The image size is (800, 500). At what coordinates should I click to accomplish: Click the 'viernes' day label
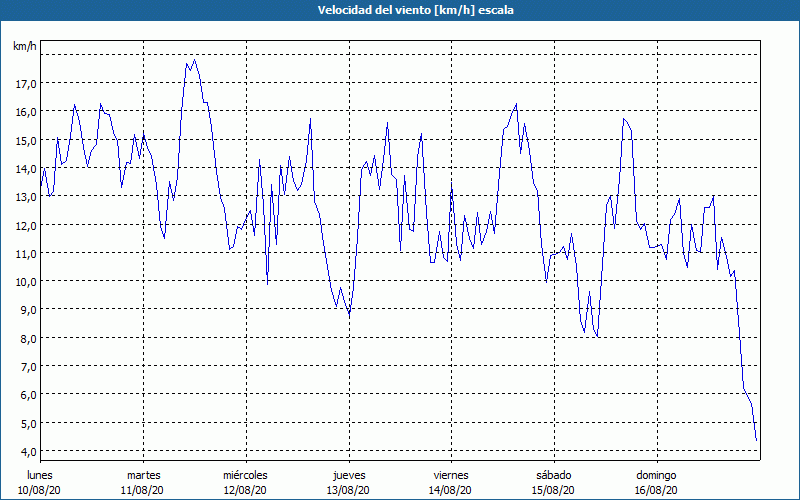point(451,475)
